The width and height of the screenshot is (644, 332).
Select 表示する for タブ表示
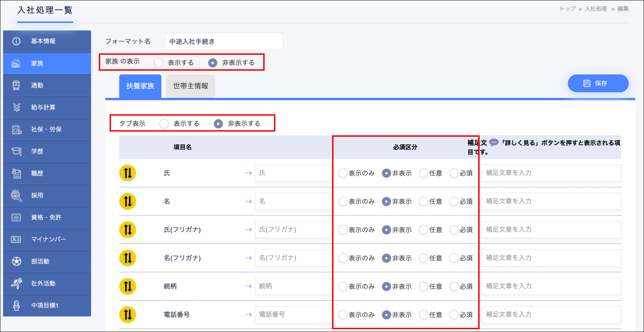(164, 124)
